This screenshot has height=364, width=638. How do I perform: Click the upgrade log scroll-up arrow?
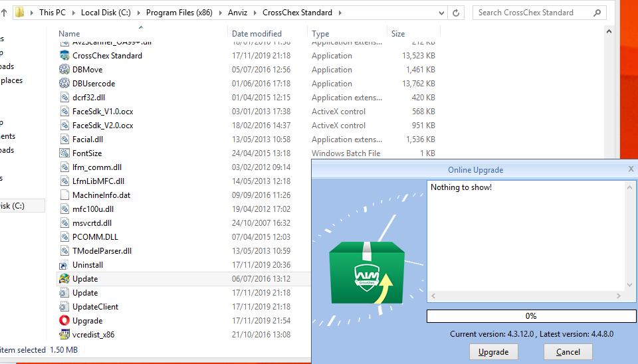(629, 187)
